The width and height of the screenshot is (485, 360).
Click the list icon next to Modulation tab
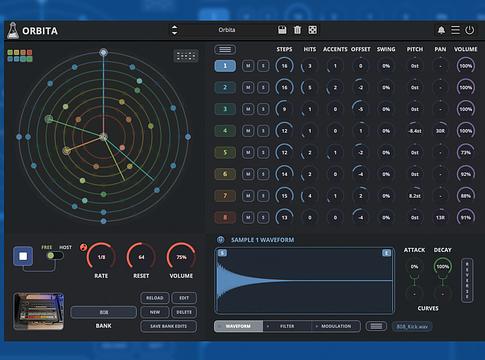[x=376, y=326]
